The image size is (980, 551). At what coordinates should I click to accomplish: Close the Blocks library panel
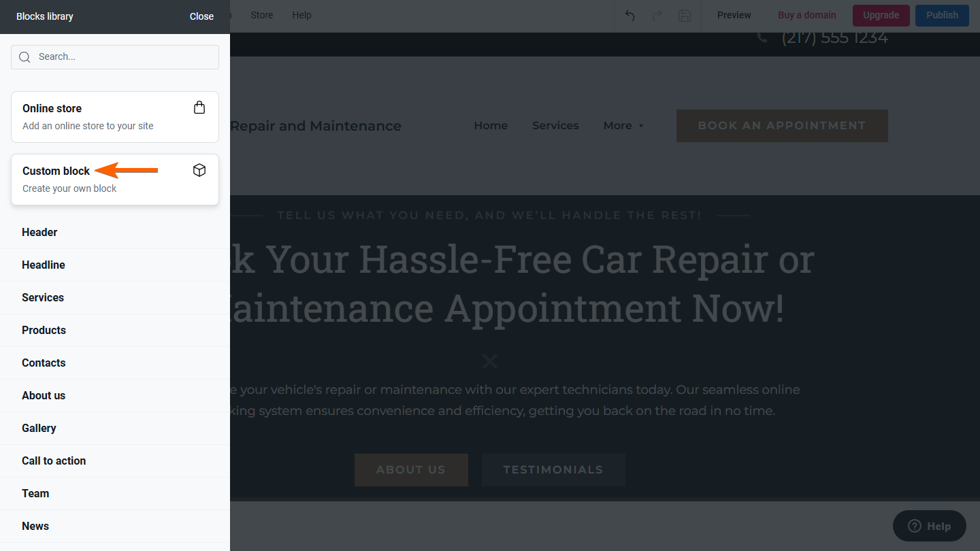pos(201,16)
